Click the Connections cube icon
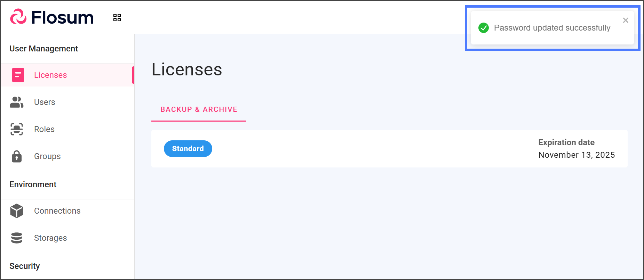 tap(17, 211)
